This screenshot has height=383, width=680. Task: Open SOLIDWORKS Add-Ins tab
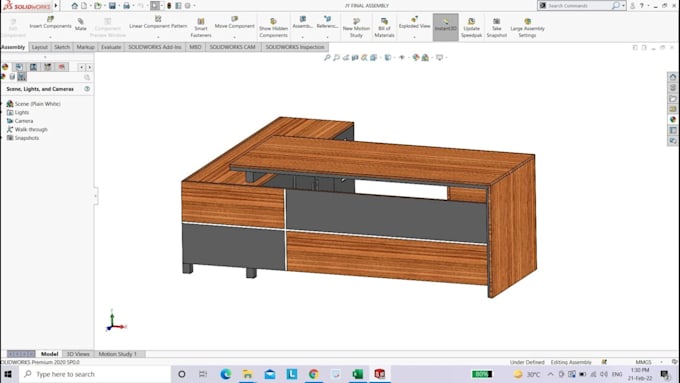[x=155, y=47]
